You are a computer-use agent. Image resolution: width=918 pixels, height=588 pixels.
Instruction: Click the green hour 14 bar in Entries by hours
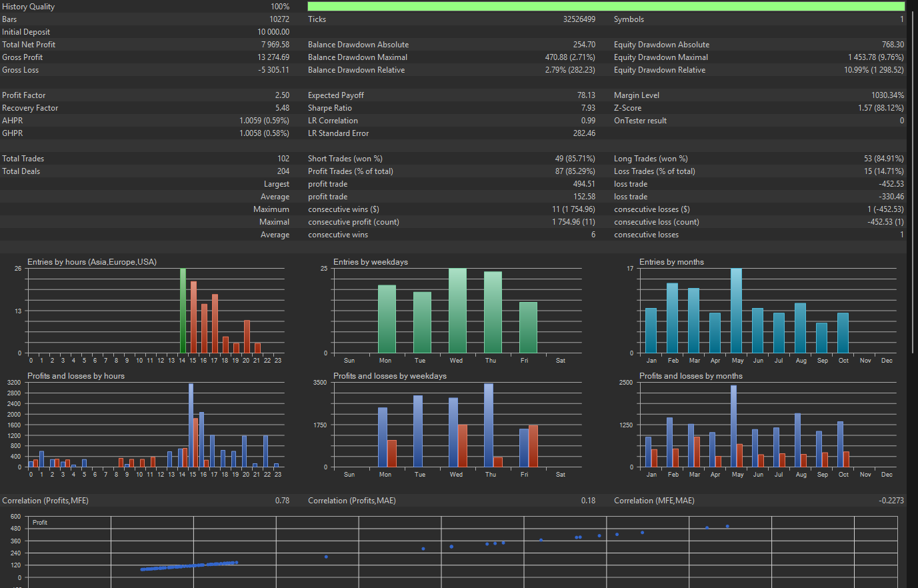pos(183,311)
